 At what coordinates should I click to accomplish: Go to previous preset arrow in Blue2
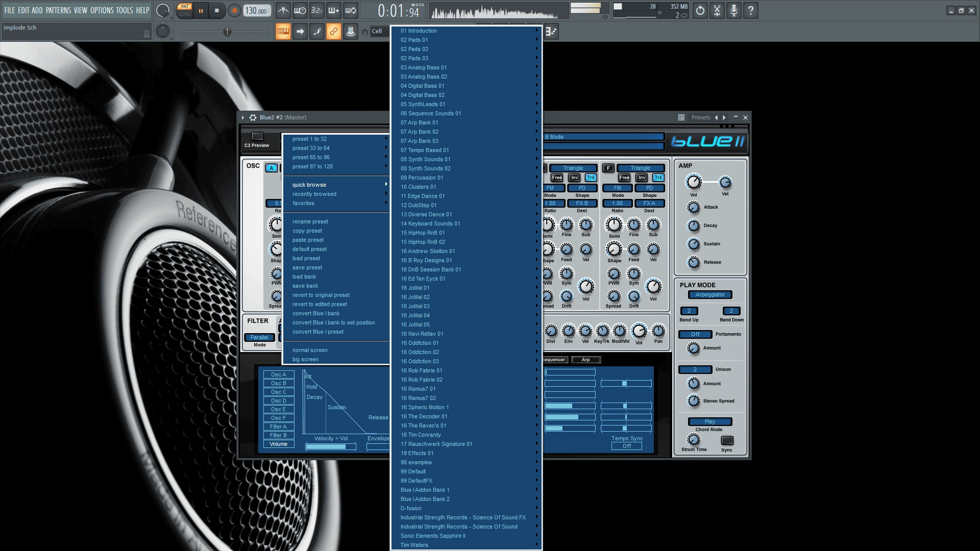[x=716, y=117]
